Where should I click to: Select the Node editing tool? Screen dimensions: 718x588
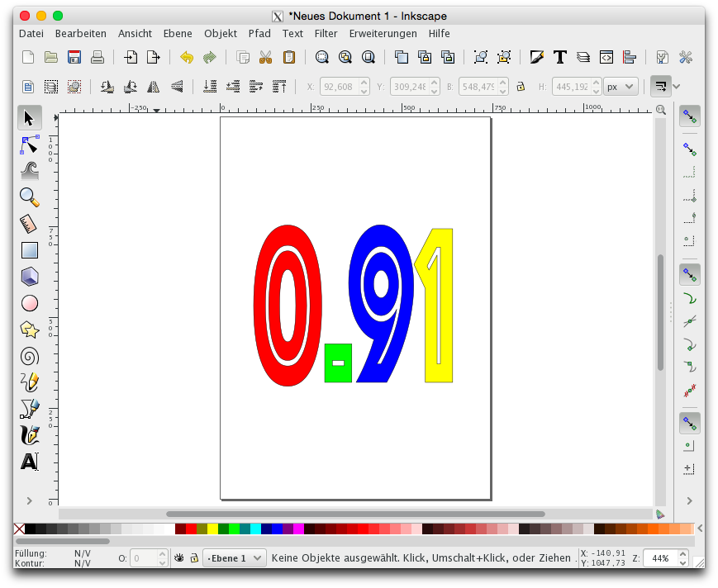pyautogui.click(x=30, y=145)
